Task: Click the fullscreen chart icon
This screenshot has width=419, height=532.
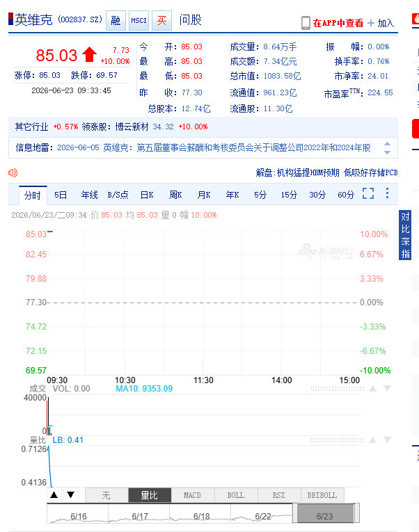Action: coord(368,193)
